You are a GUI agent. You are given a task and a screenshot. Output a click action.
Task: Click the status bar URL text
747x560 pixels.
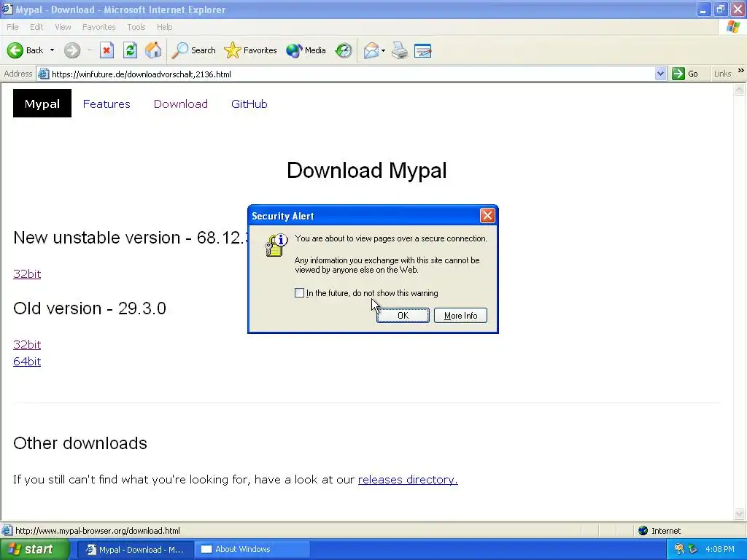[x=98, y=531]
